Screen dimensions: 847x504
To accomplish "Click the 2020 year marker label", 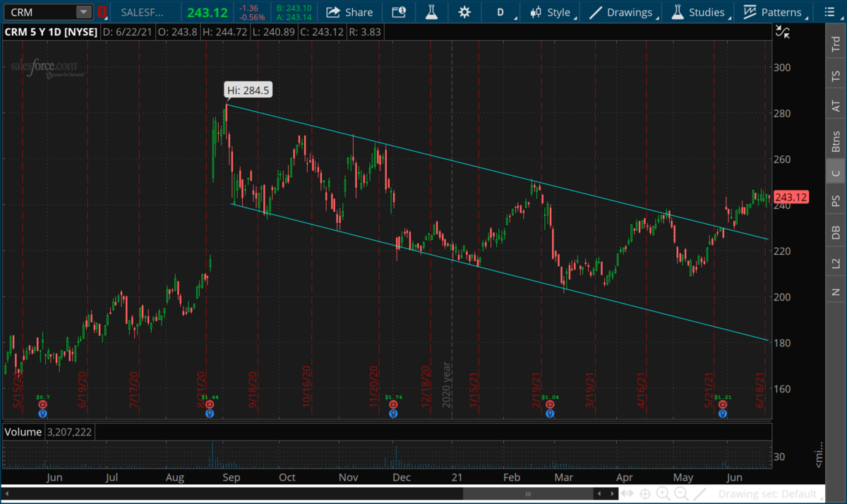I will tap(446, 385).
